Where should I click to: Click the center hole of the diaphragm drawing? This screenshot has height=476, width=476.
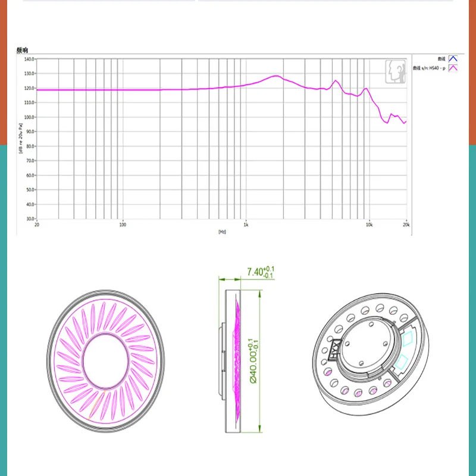coord(106,361)
